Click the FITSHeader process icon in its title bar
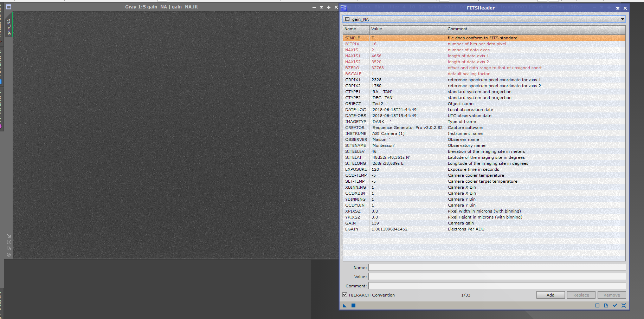Screen dimensions: 644x319 point(344,8)
